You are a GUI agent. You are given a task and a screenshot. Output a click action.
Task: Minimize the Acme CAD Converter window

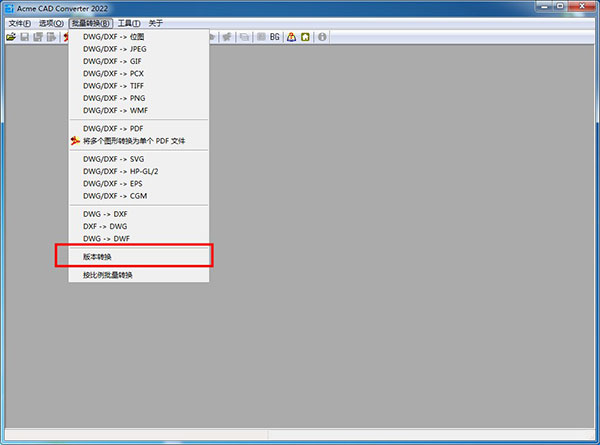point(544,6)
